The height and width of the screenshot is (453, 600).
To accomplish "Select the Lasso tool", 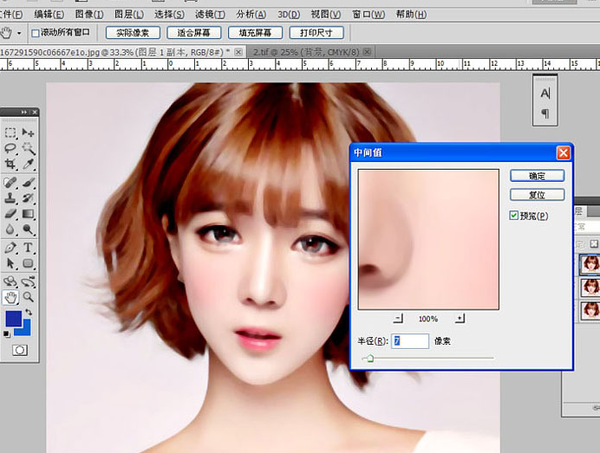I will click(10, 149).
